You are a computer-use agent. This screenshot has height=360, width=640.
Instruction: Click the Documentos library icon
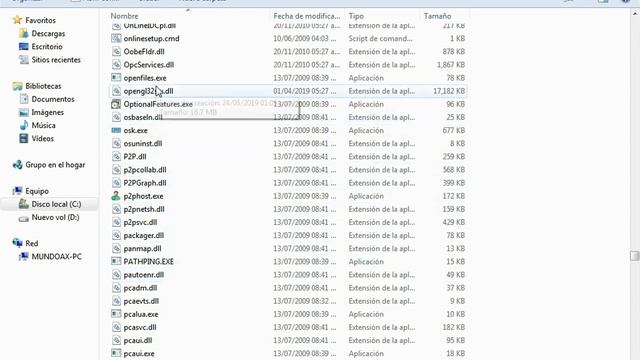tap(24, 99)
